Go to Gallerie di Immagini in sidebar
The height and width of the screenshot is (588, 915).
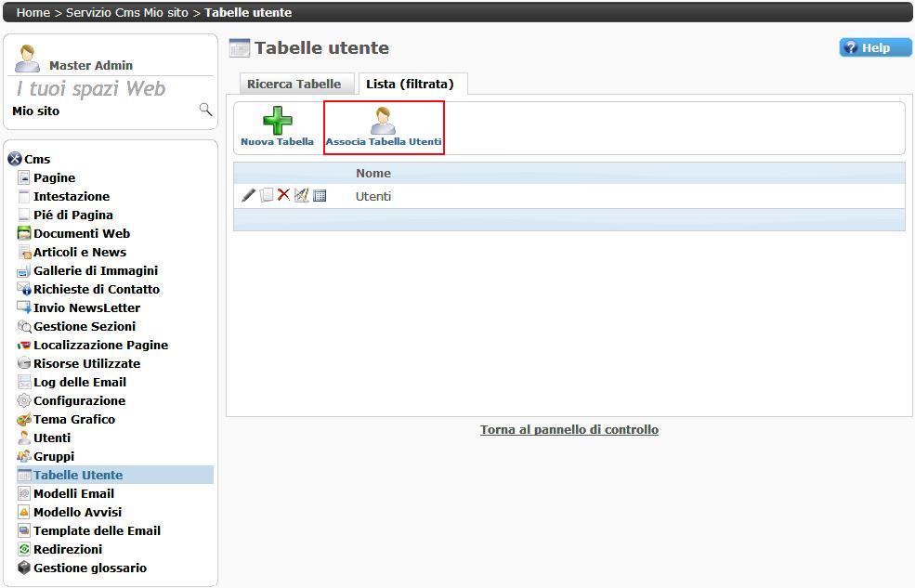click(x=95, y=270)
